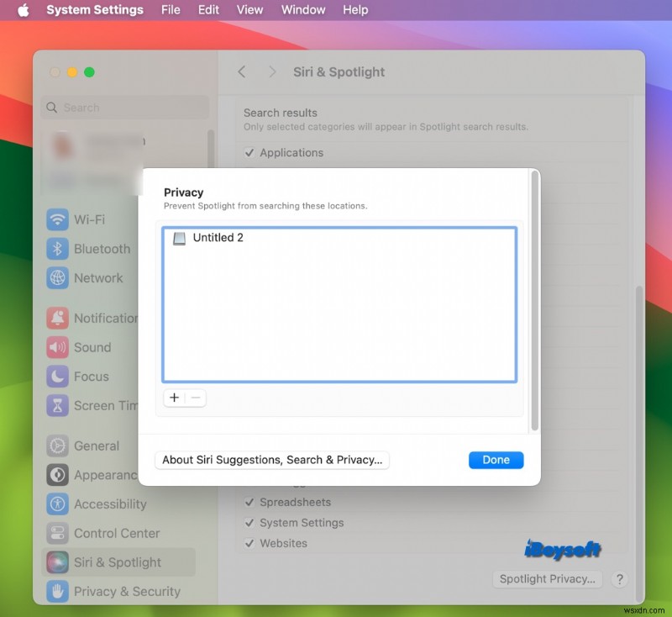Screen dimensions: 672x617
Task: Select the General label in sidebar
Action: tap(97, 446)
